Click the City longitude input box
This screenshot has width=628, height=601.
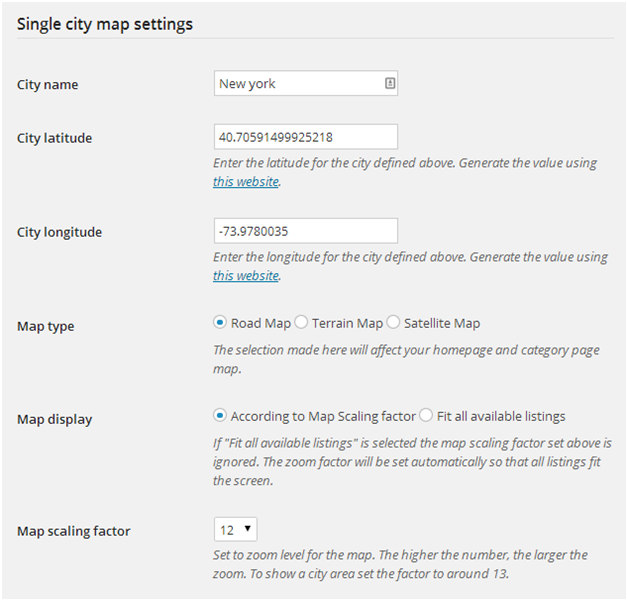pos(306,231)
